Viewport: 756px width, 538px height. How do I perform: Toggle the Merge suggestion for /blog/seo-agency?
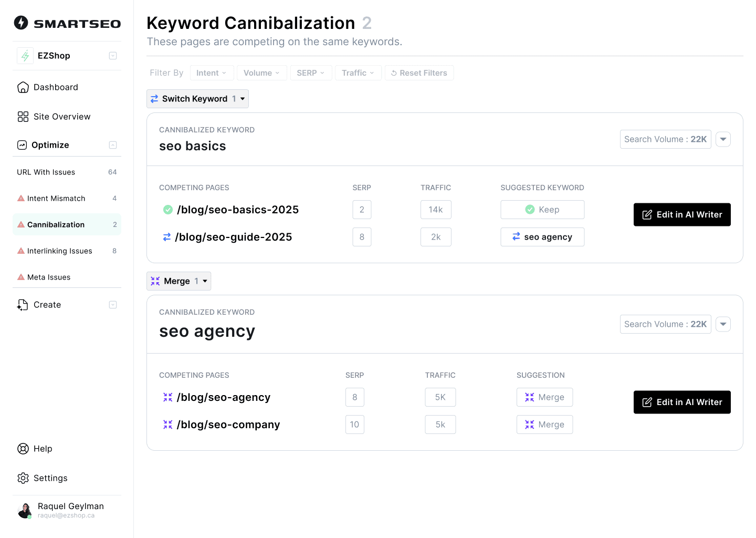tap(544, 397)
